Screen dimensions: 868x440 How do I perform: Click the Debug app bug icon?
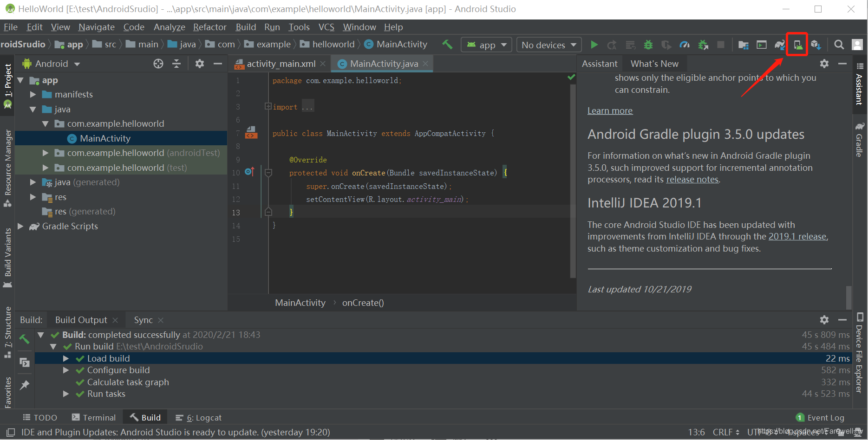648,45
